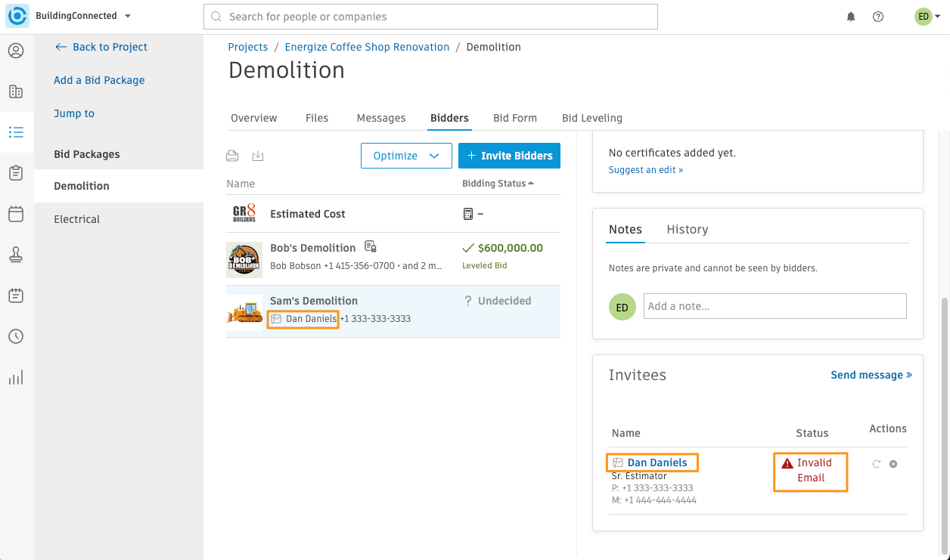Switch to the Bid Leveling tab

pyautogui.click(x=592, y=118)
